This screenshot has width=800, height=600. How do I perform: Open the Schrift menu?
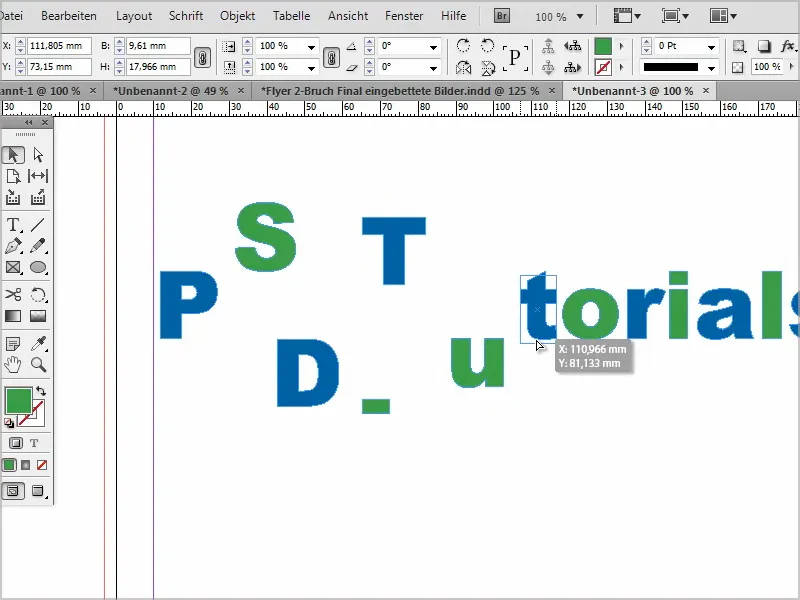[x=186, y=16]
